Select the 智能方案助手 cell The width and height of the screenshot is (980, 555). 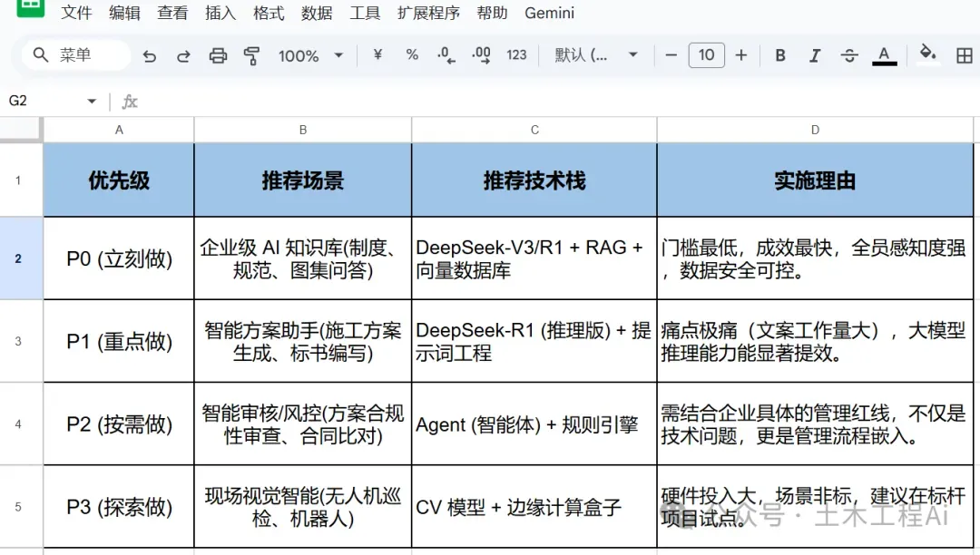coord(302,342)
